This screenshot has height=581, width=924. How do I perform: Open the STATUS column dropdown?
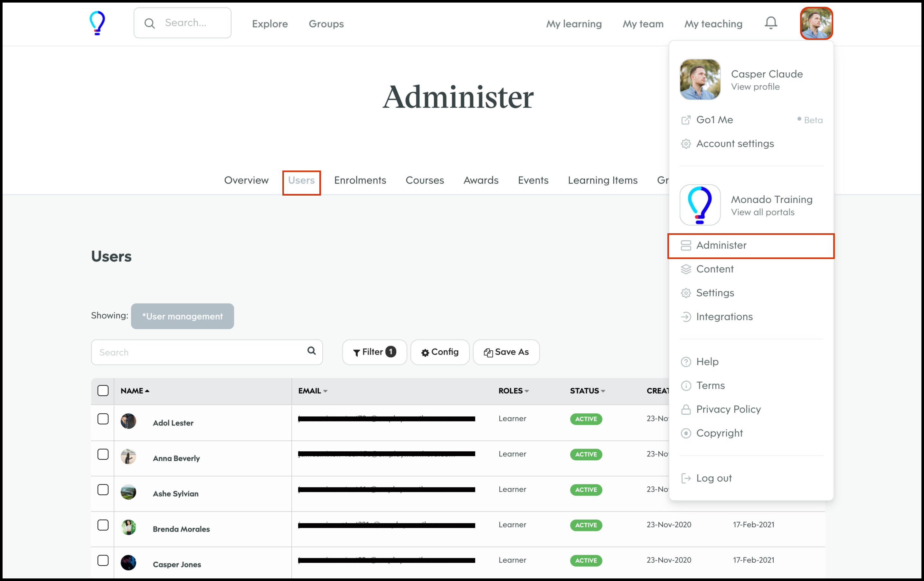603,391
